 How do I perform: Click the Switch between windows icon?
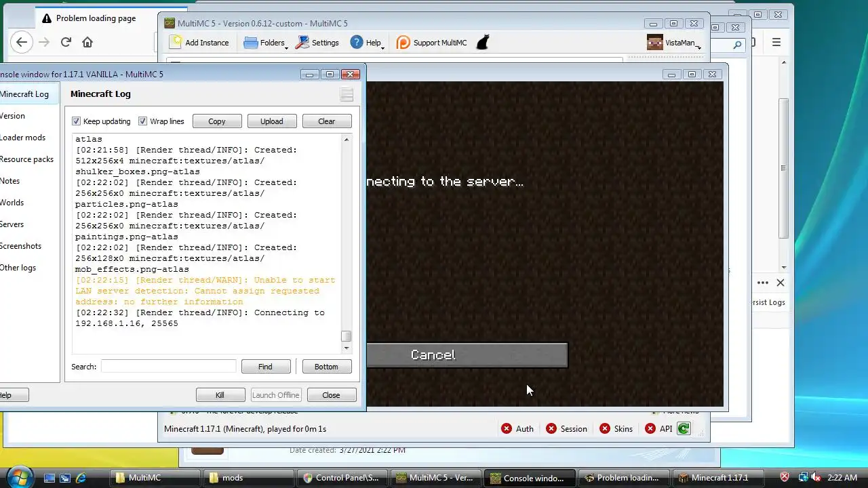[x=65, y=478]
